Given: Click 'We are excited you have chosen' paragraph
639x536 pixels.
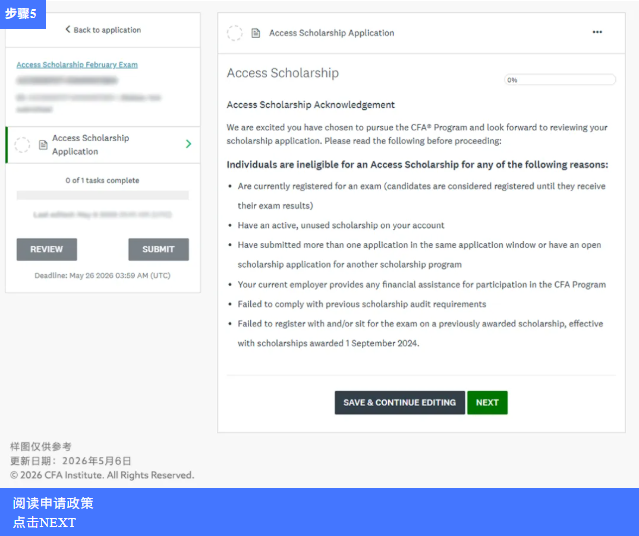Looking at the screenshot, I should click(417, 134).
